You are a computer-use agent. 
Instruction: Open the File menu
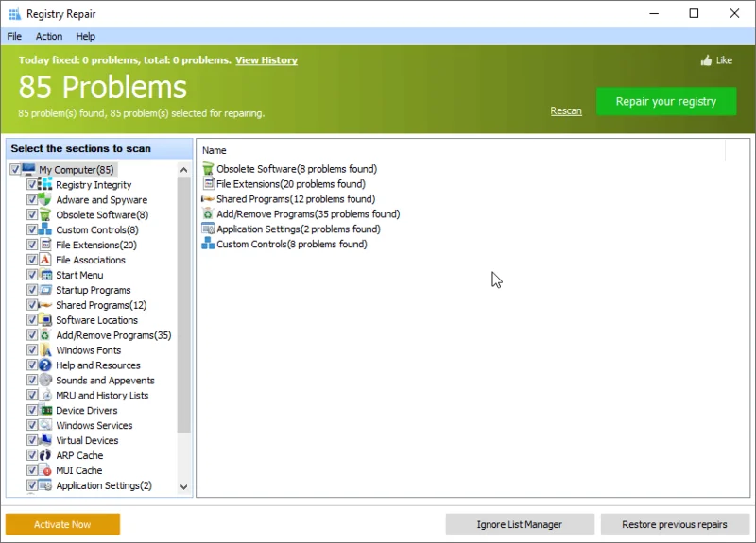point(14,36)
